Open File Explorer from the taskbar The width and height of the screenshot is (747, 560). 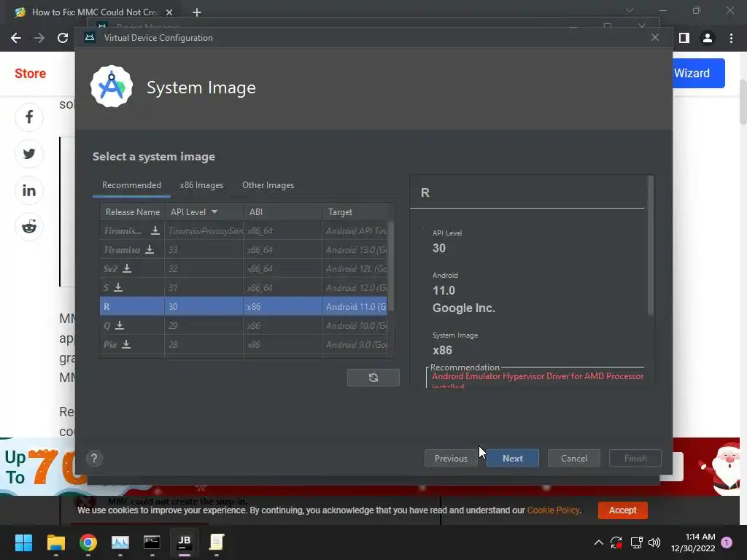click(55, 542)
